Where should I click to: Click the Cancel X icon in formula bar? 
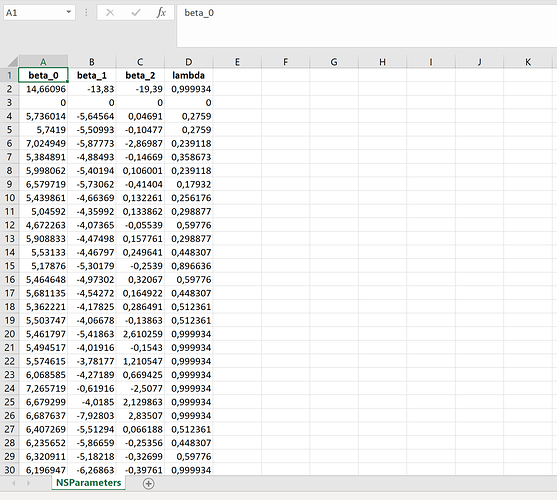[x=110, y=13]
